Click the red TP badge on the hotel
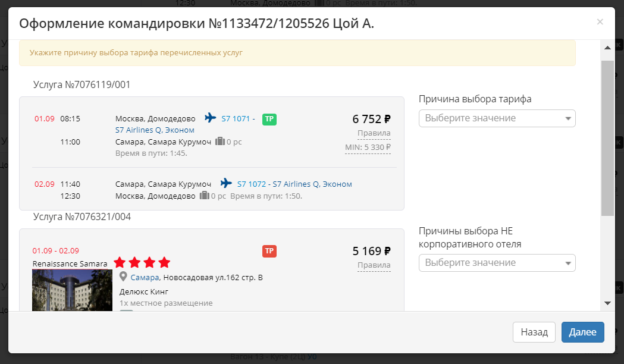This screenshot has height=364, width=624. (x=269, y=251)
